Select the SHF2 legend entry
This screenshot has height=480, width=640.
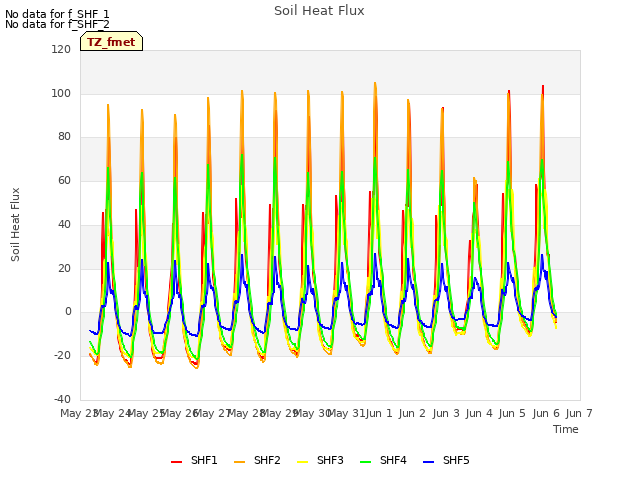[257, 460]
